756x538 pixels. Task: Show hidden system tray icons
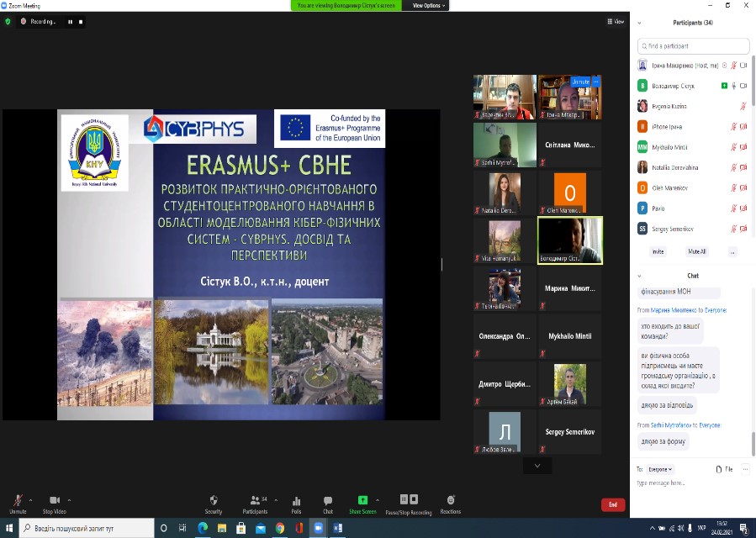point(653,529)
